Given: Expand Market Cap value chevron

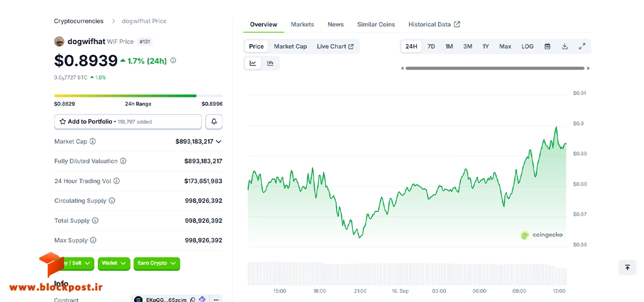Looking at the screenshot, I should click(x=219, y=141).
